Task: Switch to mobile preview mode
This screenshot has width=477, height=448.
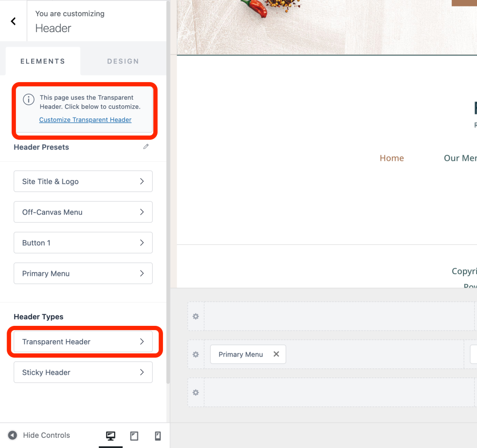Action: 157,436
